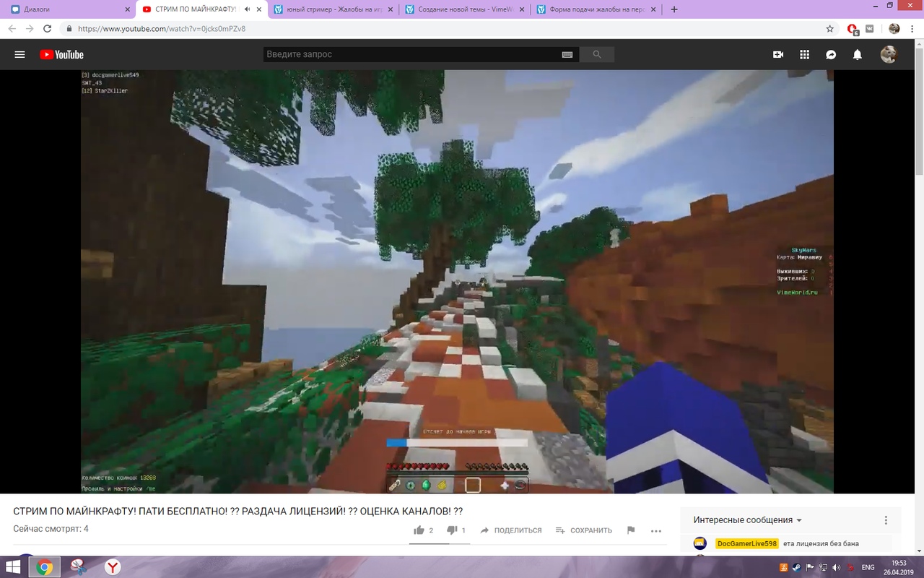The height and width of the screenshot is (578, 924).
Task: Open the "Форма подачи жалобы" tab
Action: pos(596,9)
